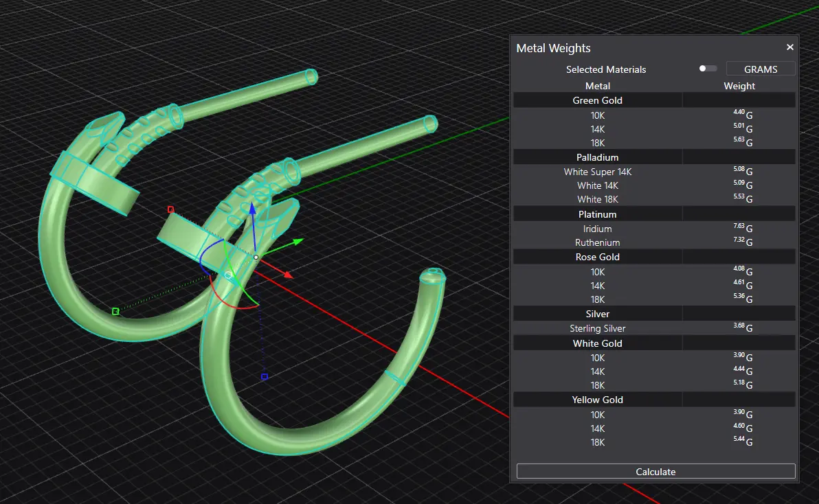
Task: Select the Platinum category header
Action: [597, 214]
